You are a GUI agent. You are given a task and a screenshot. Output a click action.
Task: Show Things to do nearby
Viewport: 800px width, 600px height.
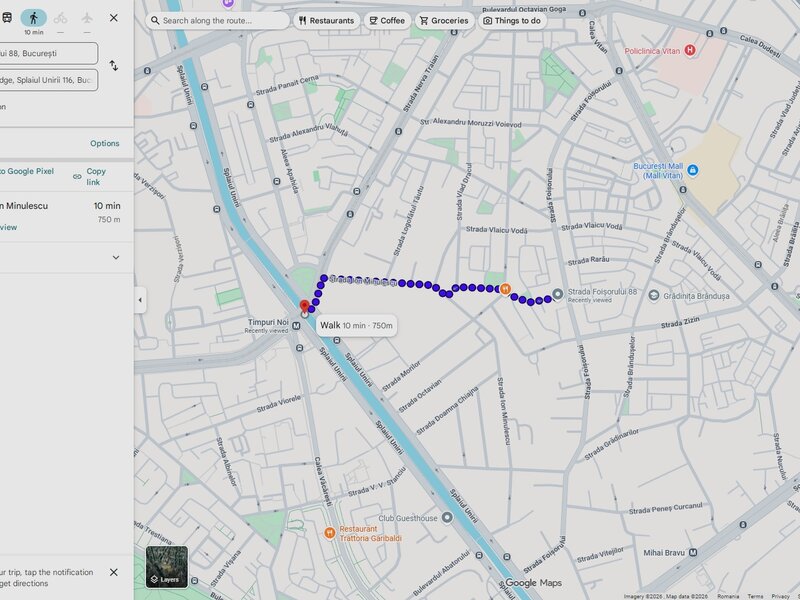[511, 20]
